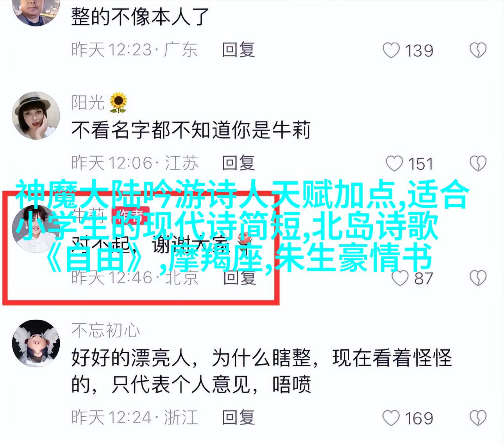Reply to the 昨天 12:23 广东 comment
This screenshot has height=444, width=504.
point(238,50)
